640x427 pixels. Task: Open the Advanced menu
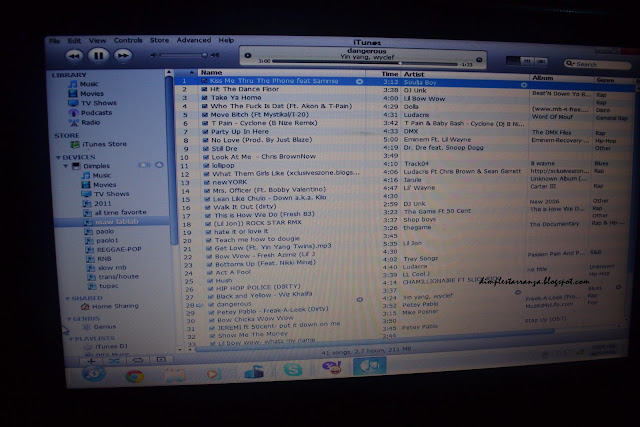click(x=194, y=40)
